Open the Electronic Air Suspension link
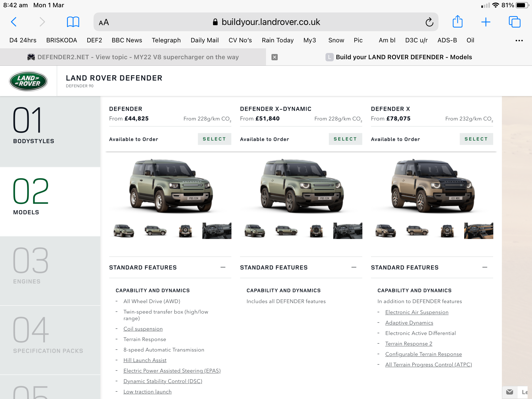Viewport: 532px width, 399px height. (417, 312)
